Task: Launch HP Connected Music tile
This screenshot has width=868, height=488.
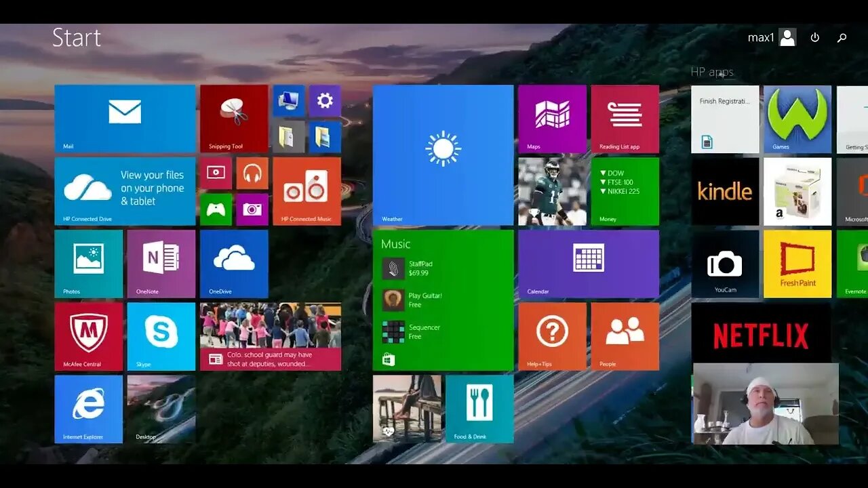Action: click(x=307, y=191)
